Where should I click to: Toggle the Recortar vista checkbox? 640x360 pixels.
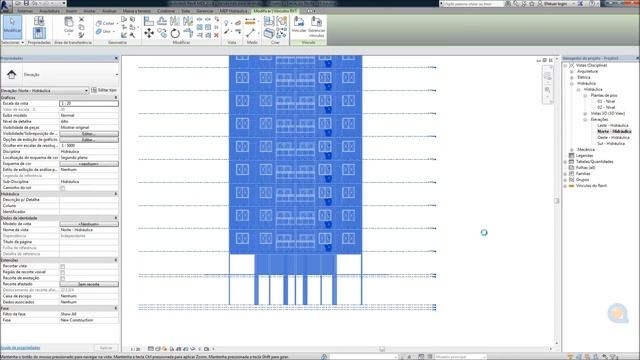62,266
